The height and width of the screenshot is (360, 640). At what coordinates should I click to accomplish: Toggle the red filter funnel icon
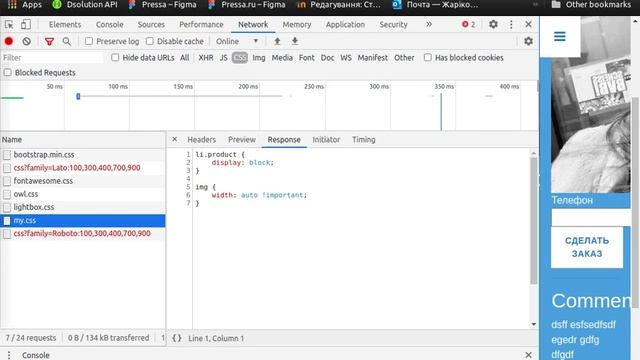49,41
